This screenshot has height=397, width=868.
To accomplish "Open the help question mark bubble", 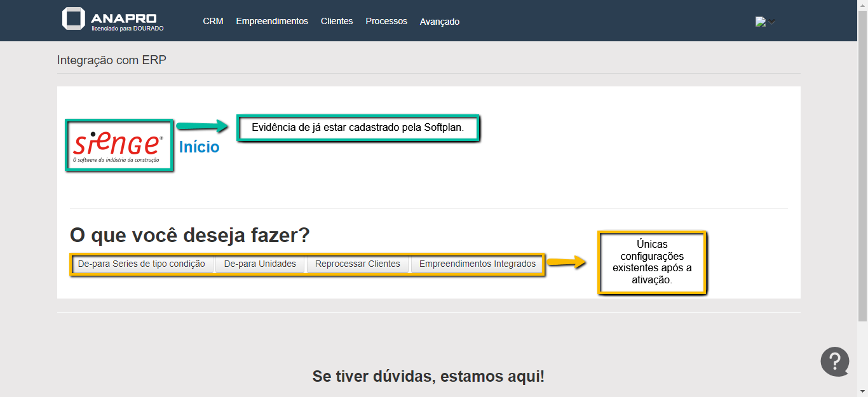I will pos(834,361).
